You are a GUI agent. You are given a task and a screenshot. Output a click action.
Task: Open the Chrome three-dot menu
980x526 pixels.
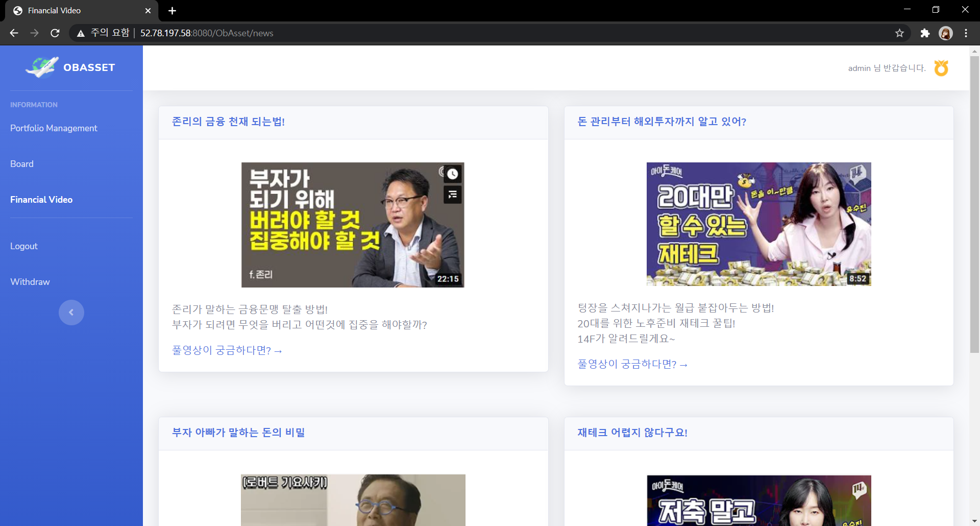pos(966,33)
